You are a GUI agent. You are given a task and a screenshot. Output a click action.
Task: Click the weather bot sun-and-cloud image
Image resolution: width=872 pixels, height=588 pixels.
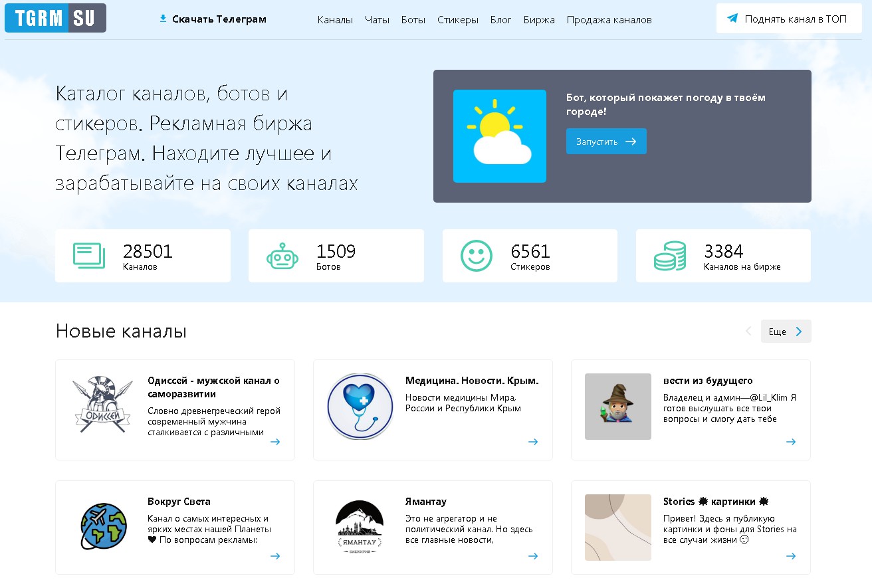tap(500, 136)
